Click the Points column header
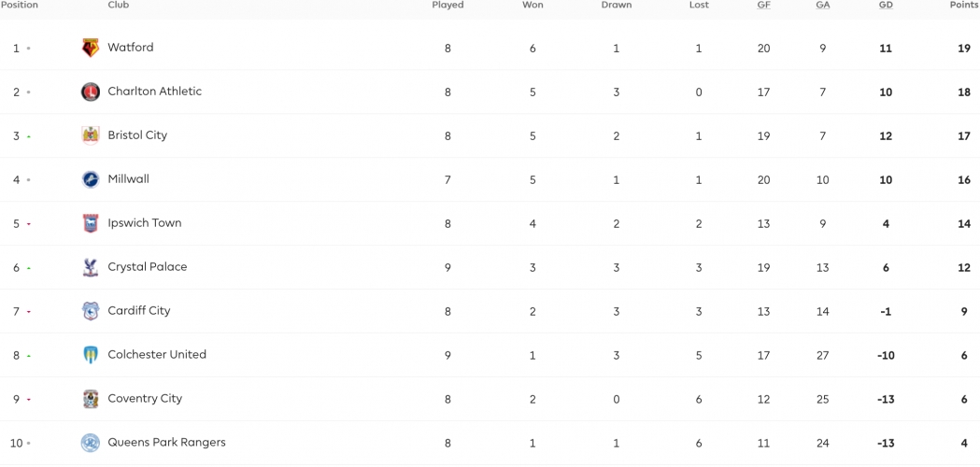Screen dimensions: 980x467 tap(964, 5)
